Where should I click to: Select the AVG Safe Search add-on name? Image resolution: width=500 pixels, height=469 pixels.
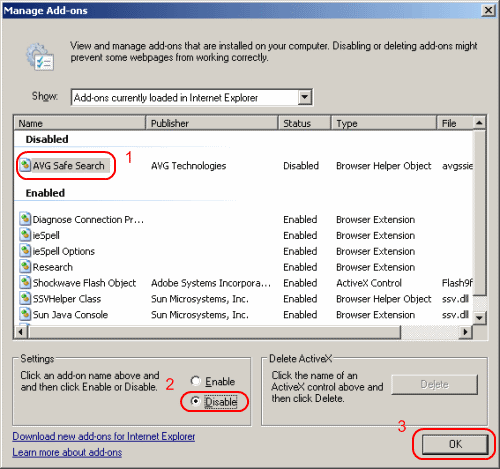(69, 166)
